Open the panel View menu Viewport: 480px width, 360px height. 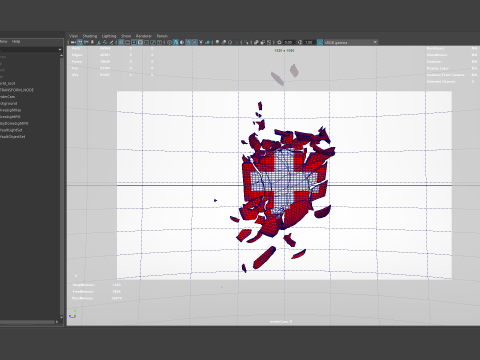[73, 36]
